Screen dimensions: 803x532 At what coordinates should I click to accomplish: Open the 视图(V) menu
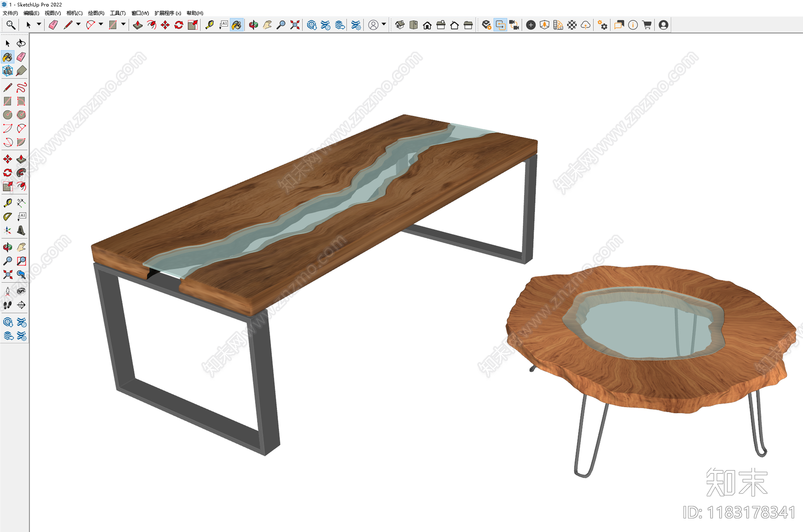coord(53,13)
